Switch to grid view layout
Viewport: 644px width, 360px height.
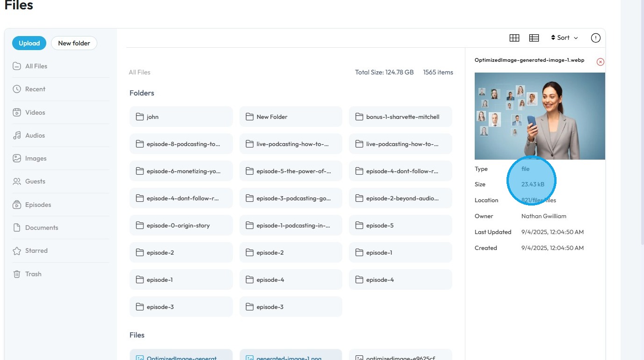tap(514, 38)
